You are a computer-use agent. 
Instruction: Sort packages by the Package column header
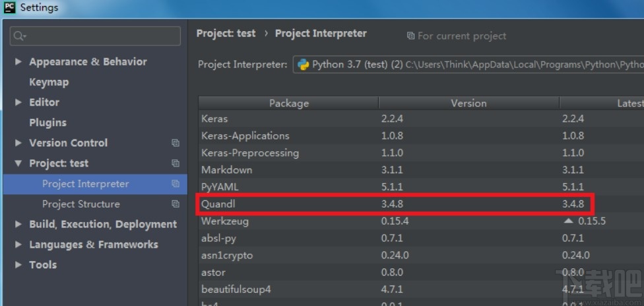point(288,103)
